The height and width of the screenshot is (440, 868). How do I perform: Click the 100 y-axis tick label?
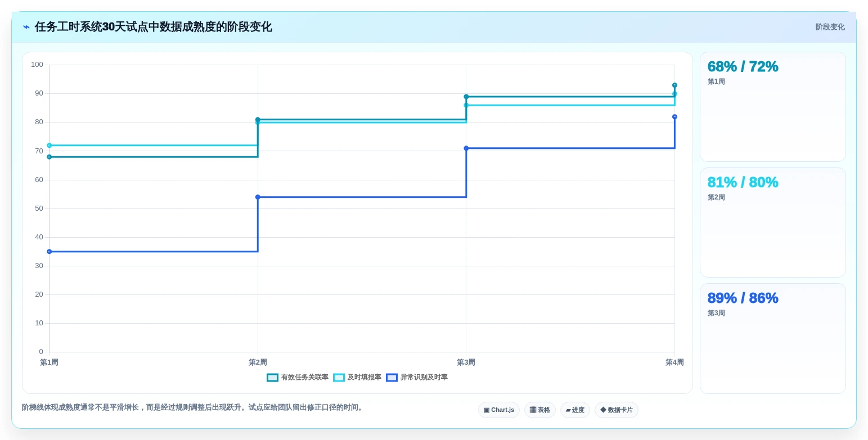coord(37,65)
